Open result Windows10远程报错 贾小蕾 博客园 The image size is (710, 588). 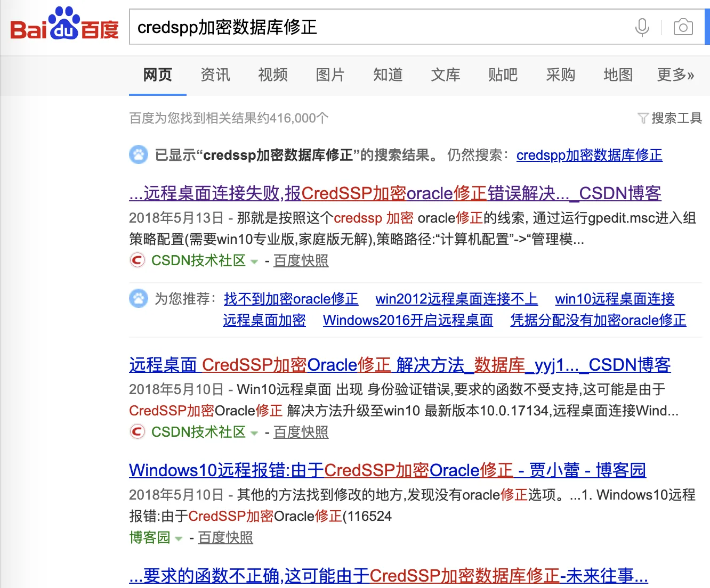[388, 470]
